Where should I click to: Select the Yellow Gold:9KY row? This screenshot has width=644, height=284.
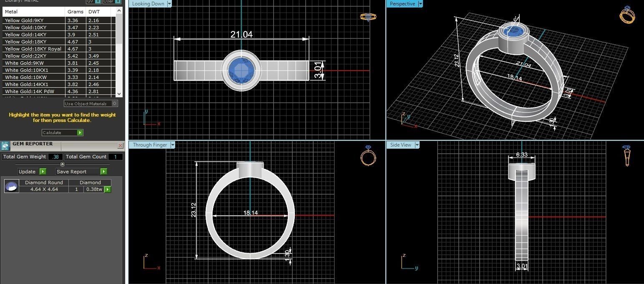[x=59, y=20]
